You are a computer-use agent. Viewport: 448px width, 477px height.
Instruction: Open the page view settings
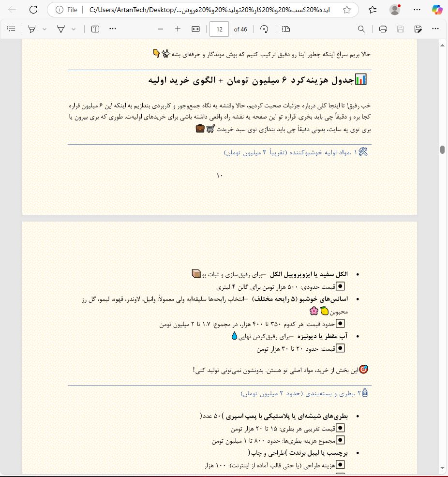[285, 29]
